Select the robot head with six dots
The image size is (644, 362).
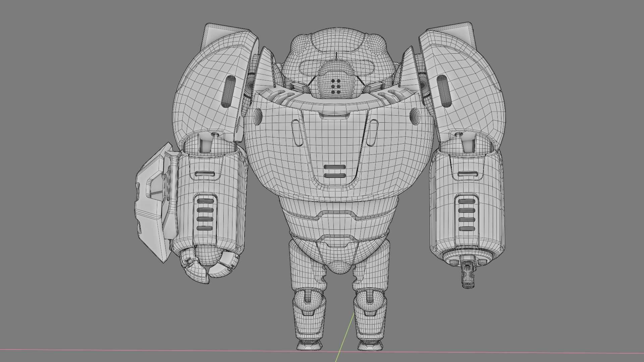tap(336, 80)
